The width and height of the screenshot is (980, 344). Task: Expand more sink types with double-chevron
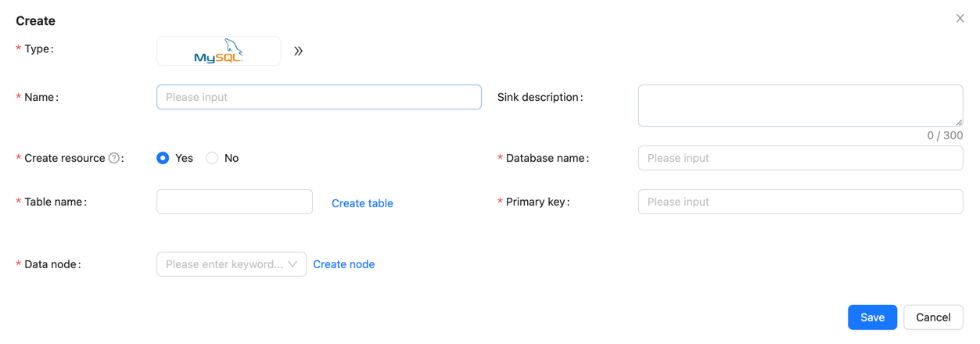tap(298, 51)
